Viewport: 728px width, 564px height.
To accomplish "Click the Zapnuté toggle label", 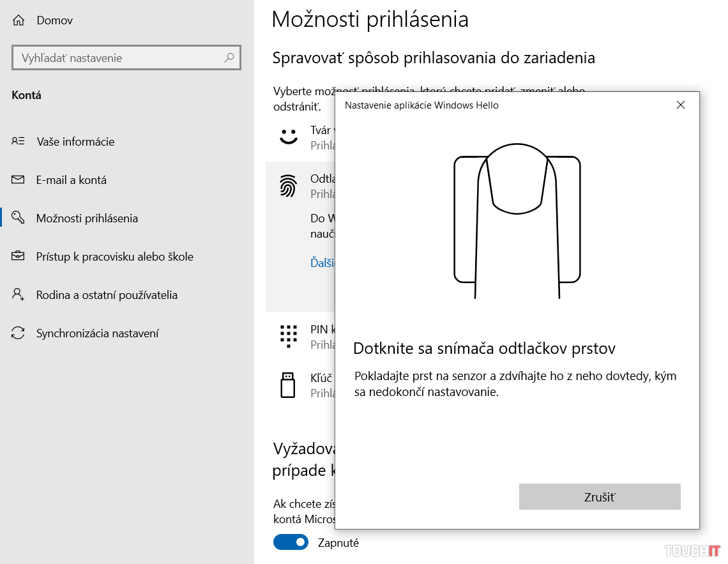I will (x=338, y=543).
